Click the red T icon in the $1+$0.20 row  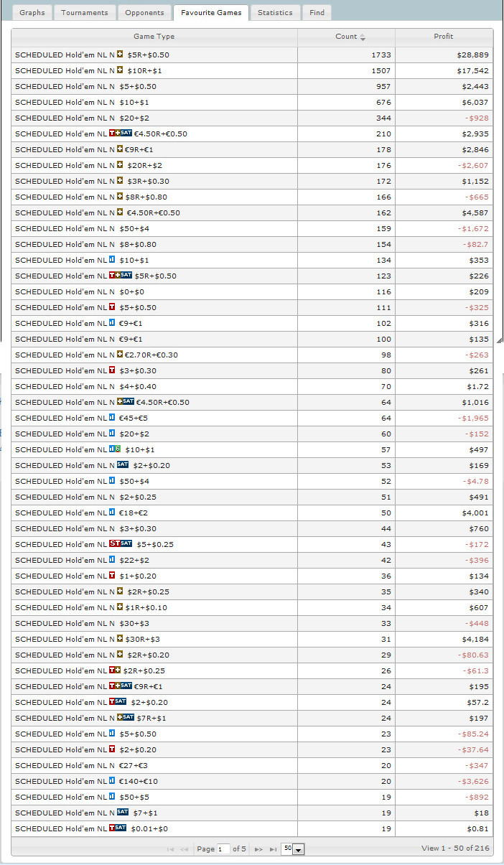tap(112, 576)
